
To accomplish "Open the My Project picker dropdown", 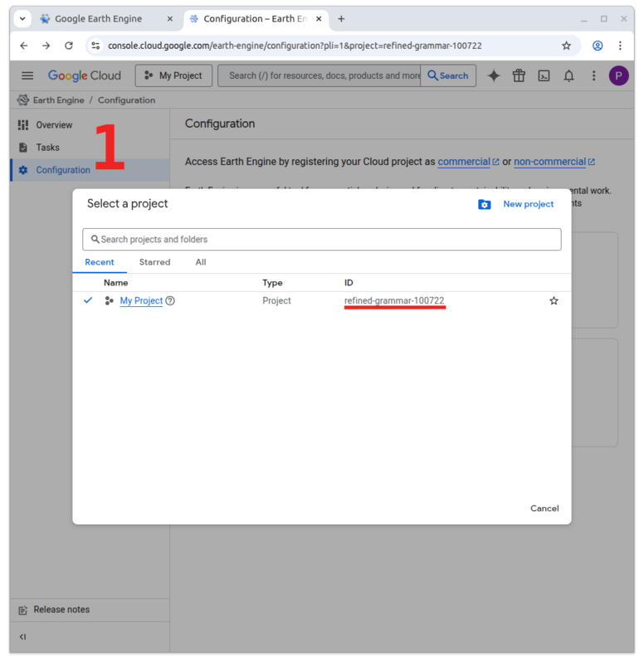I will click(x=173, y=75).
